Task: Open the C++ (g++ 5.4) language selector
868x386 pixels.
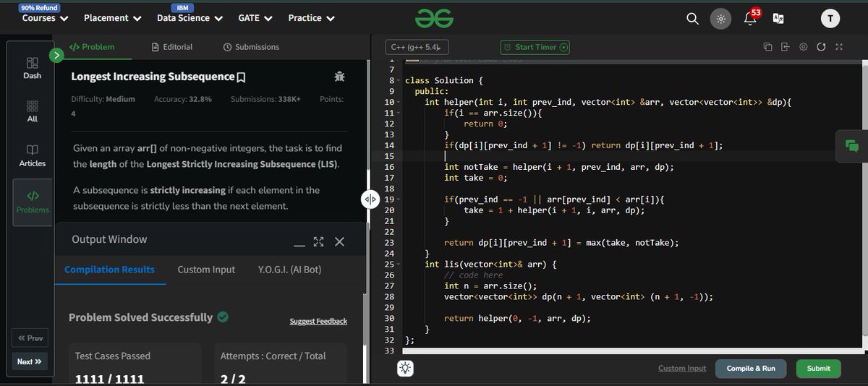Action: pyautogui.click(x=417, y=47)
